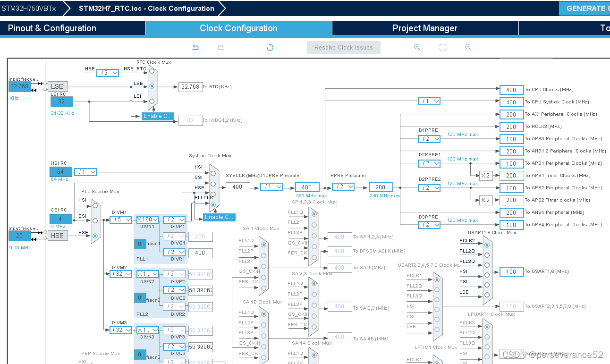
Task: Click STM32H7_RTC.ioc breadcrumb item
Action: pos(146,8)
